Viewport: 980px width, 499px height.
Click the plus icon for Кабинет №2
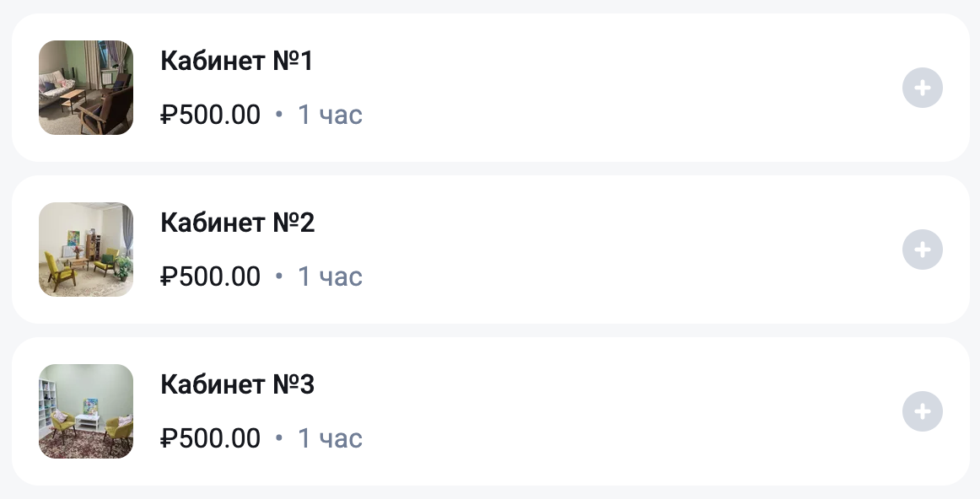922,249
